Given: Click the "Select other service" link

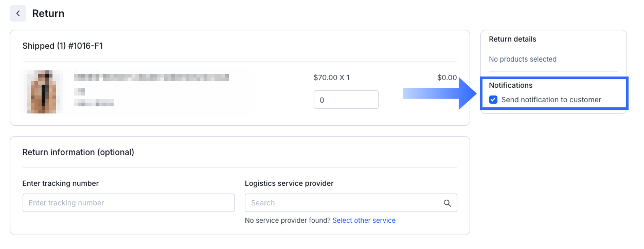Looking at the screenshot, I should 364,220.
